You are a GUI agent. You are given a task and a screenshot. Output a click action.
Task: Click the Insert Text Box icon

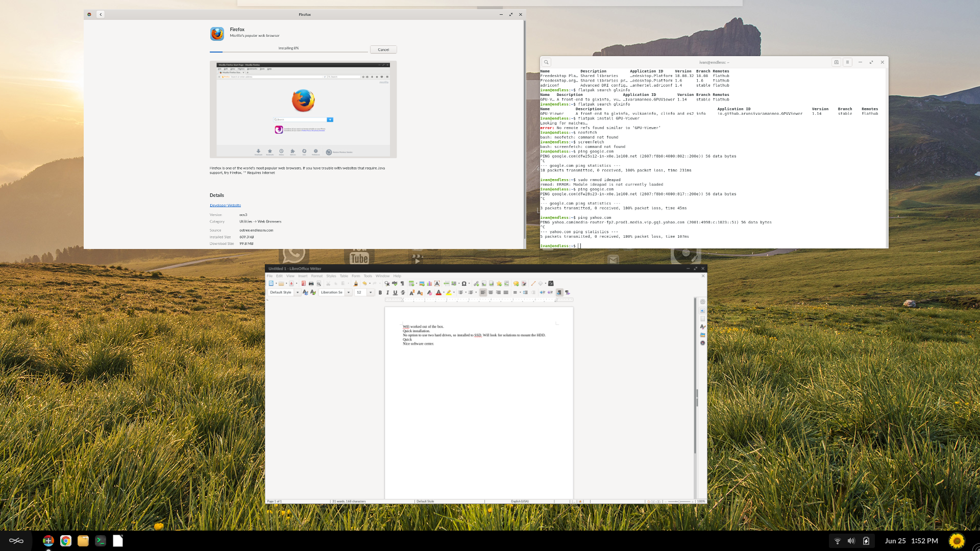coord(437,284)
